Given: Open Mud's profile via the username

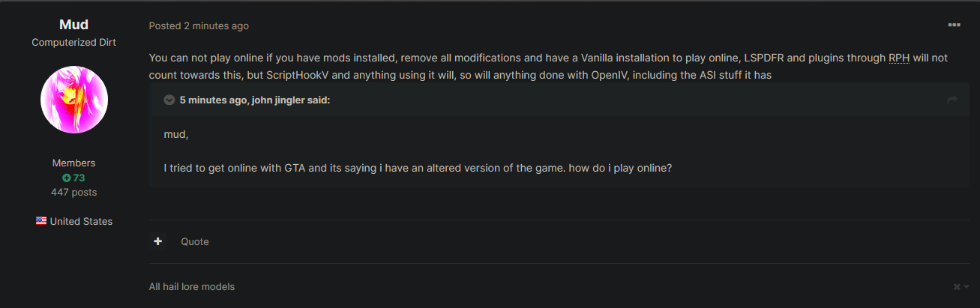Looking at the screenshot, I should (73, 25).
